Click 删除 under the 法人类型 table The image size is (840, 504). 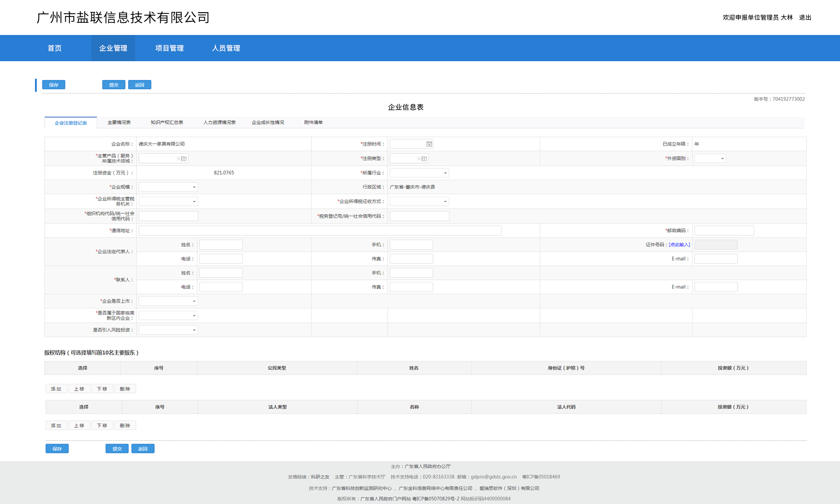pos(125,425)
